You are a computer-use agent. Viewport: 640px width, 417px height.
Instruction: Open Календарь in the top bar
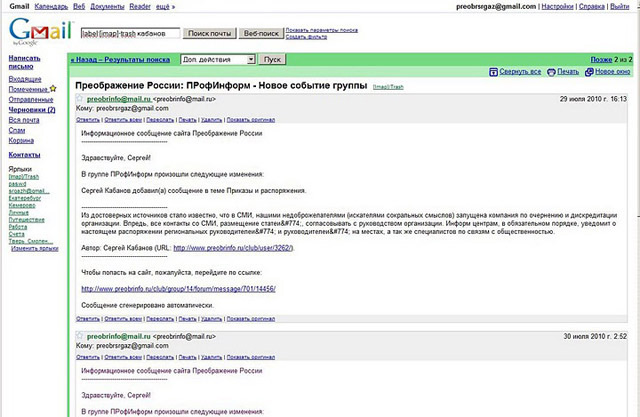[51, 7]
